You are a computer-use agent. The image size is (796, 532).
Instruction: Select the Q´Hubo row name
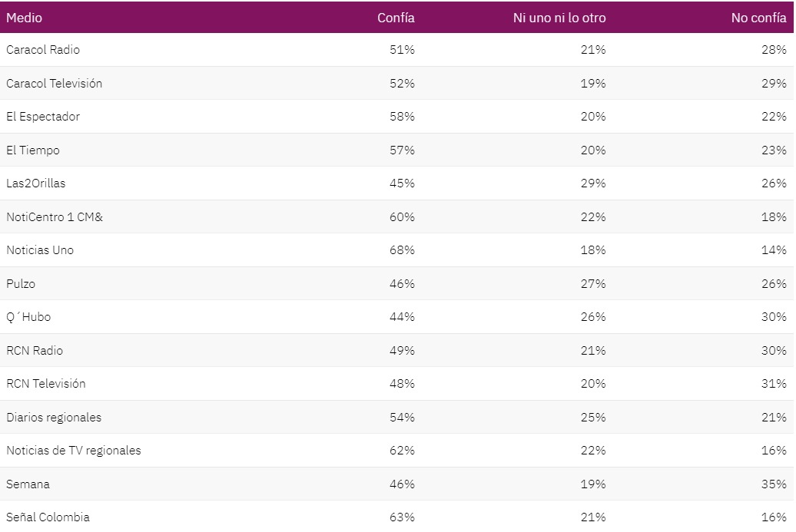pos(28,317)
